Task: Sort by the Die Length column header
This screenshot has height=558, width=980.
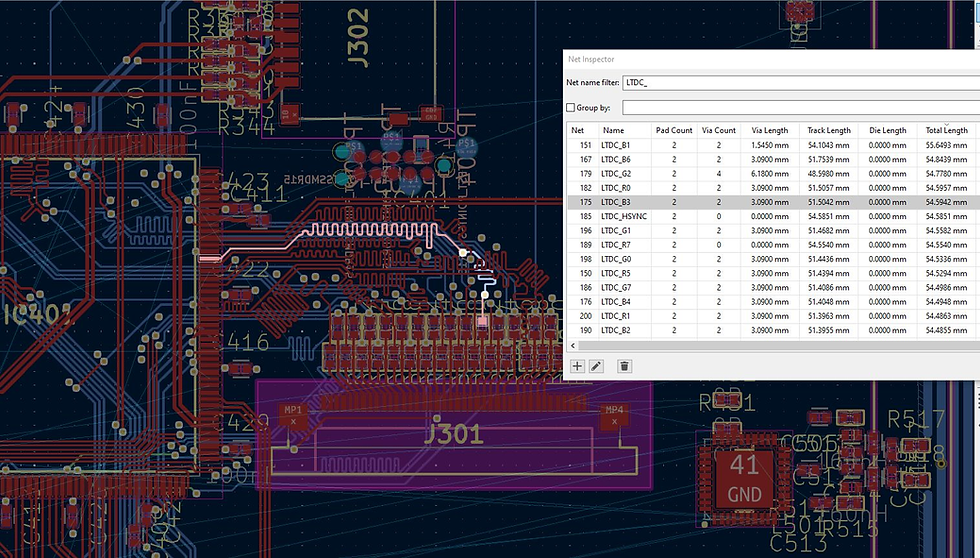Action: tap(888, 130)
